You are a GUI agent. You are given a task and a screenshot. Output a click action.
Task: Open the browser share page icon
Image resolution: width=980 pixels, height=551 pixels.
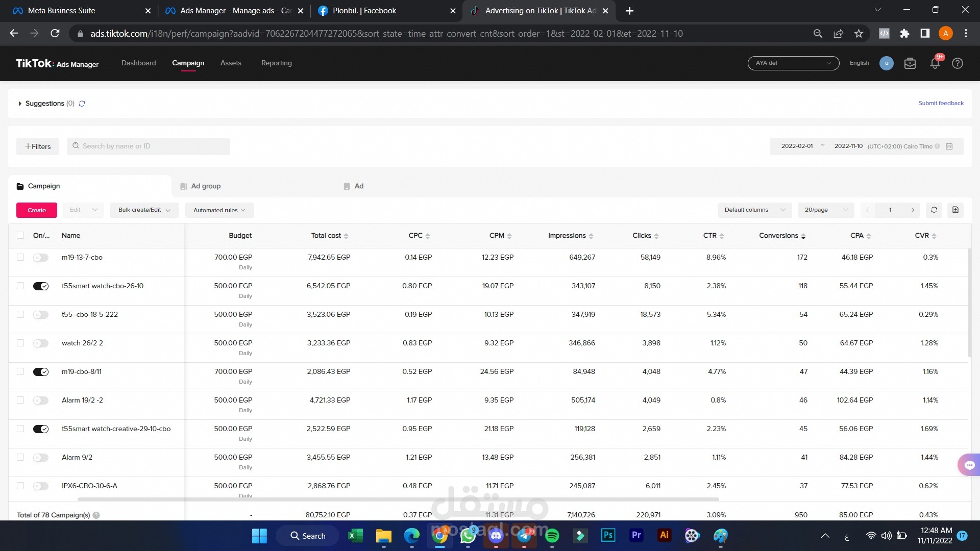pyautogui.click(x=838, y=34)
